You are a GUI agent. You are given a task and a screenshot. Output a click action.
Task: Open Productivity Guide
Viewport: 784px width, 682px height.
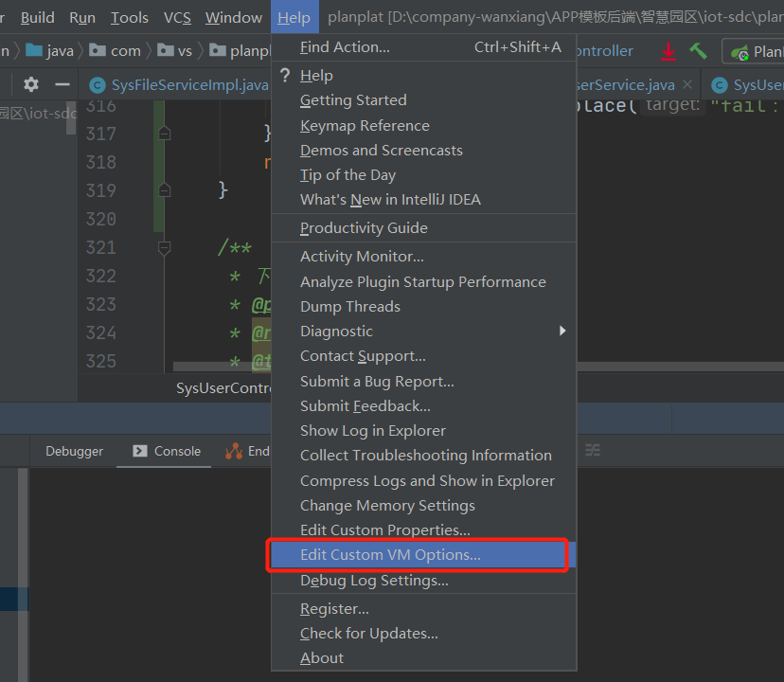[423, 228]
